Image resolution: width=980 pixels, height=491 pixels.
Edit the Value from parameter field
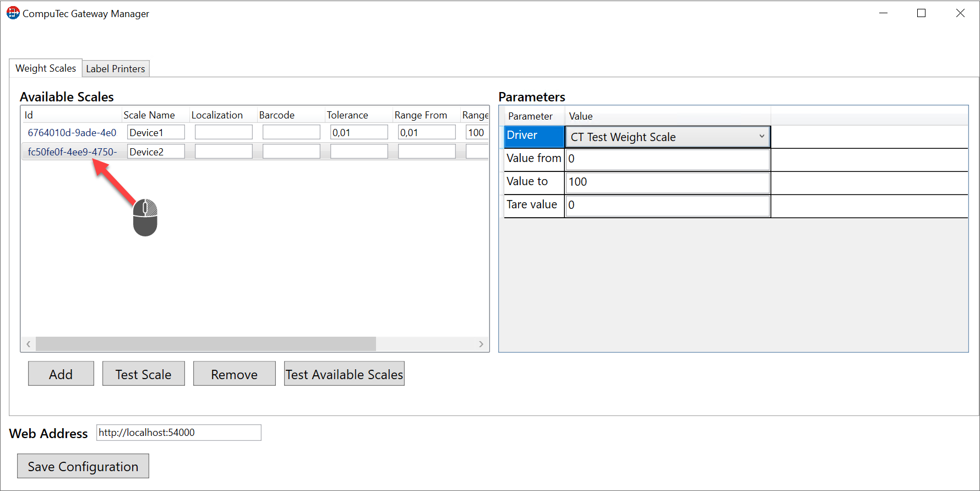pyautogui.click(x=667, y=159)
